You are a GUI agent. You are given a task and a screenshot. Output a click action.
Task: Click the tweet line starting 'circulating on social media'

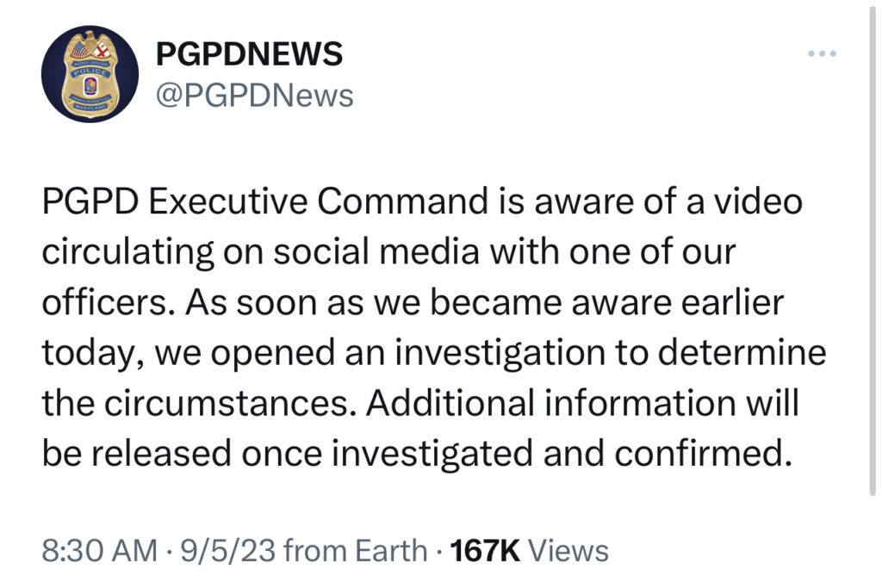click(x=388, y=252)
